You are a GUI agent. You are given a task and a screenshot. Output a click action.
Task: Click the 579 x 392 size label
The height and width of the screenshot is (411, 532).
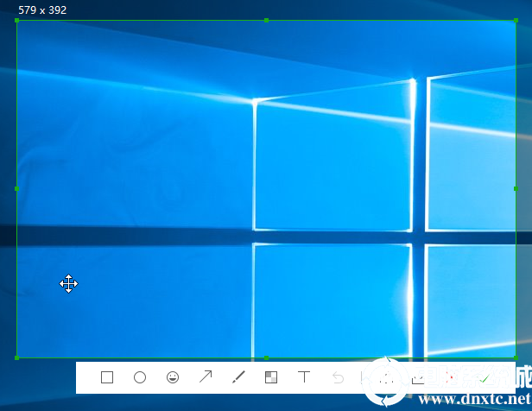click(35, 10)
